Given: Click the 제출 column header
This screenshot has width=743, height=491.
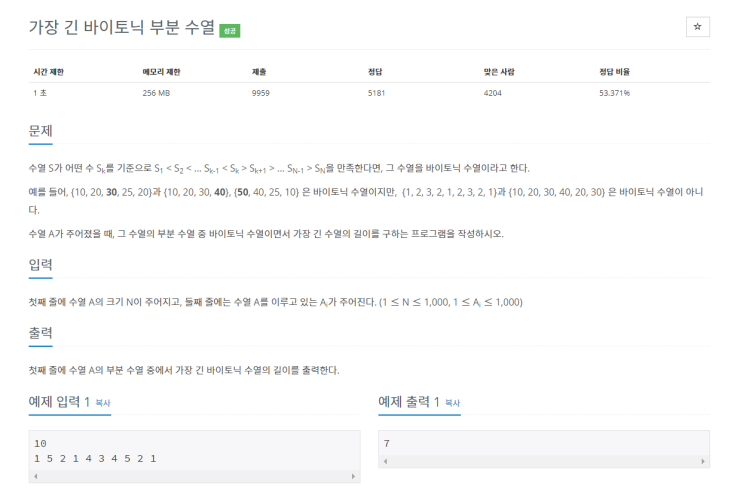Looking at the screenshot, I should tap(259, 72).
